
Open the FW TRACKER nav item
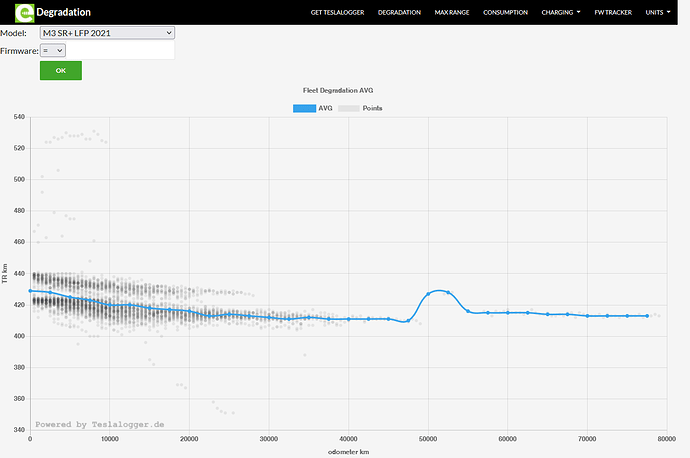613,12
